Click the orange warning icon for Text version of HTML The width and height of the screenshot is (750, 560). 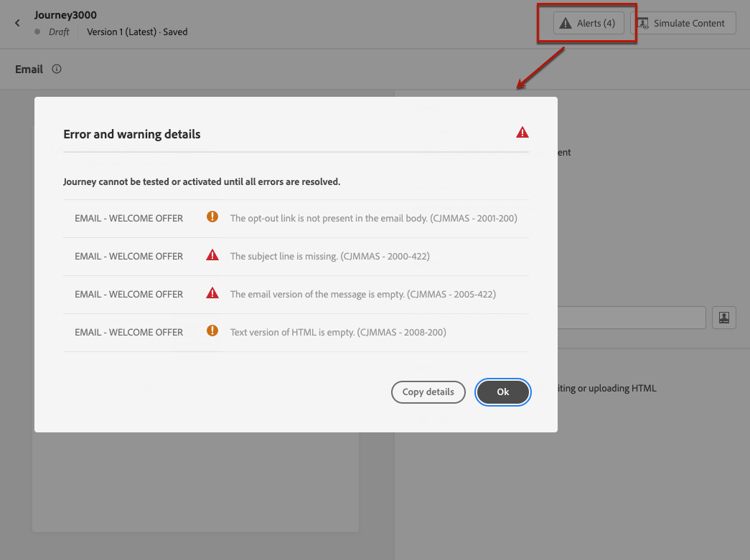pos(212,330)
